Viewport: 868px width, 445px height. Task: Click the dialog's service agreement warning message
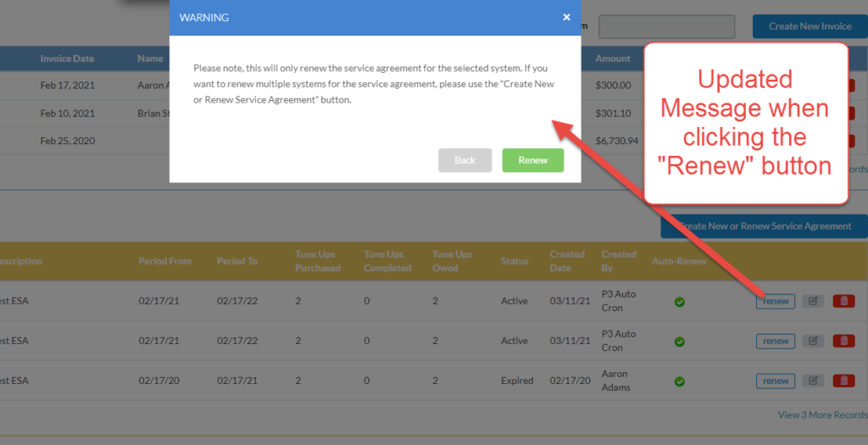[374, 84]
